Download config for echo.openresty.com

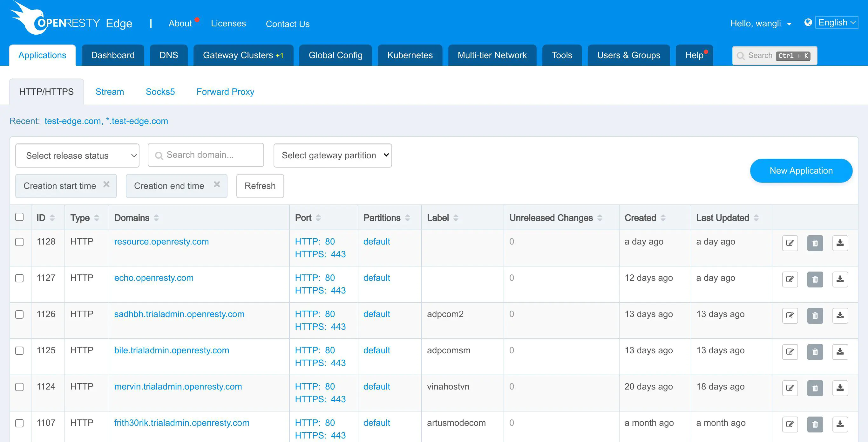[x=840, y=279]
